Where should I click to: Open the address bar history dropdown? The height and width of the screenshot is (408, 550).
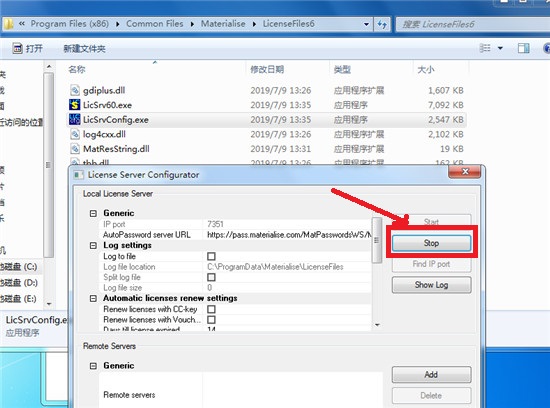coord(366,24)
